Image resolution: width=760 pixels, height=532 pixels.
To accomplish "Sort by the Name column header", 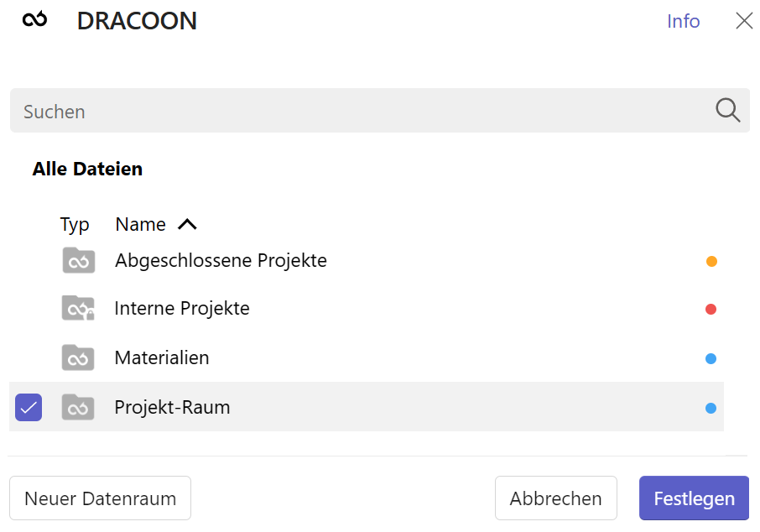I will [x=141, y=224].
